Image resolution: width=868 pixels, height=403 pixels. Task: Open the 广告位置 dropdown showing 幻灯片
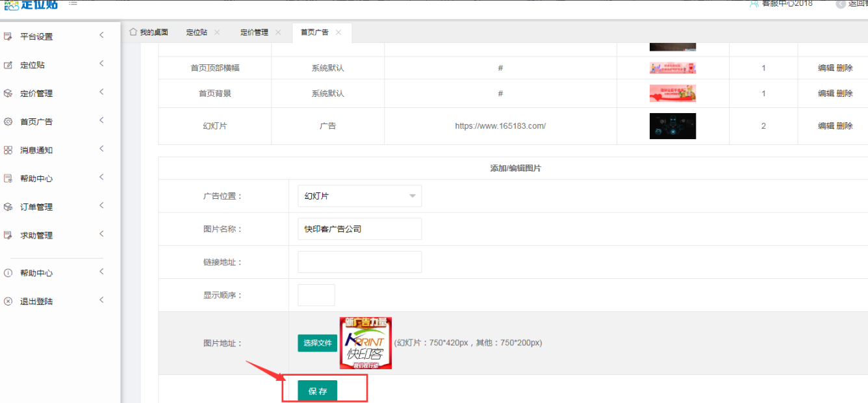[359, 196]
